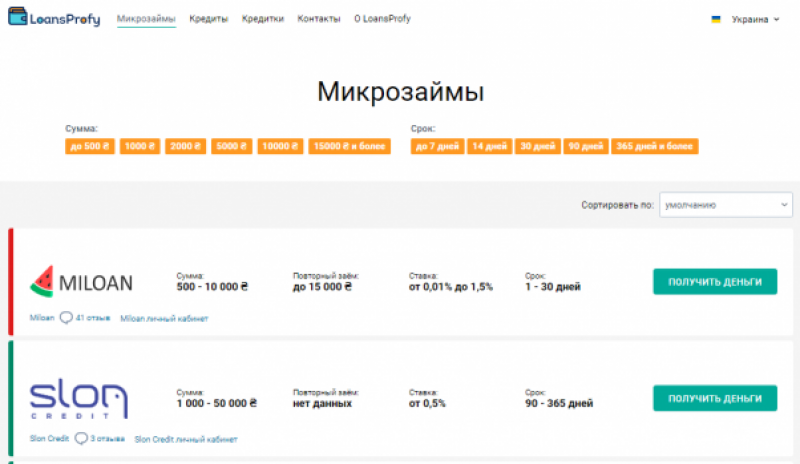Screen dimensions: 800x464
Task: Open the Микрозаймы tab
Action: (146, 19)
